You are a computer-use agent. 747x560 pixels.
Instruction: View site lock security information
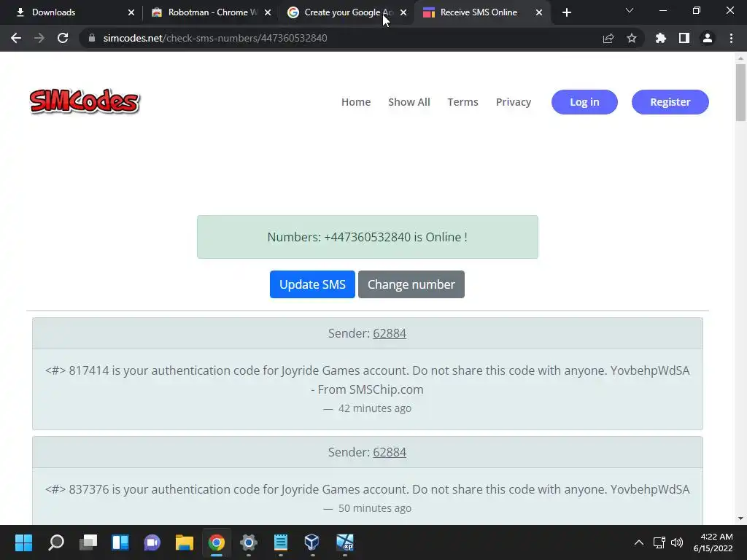coord(92,38)
